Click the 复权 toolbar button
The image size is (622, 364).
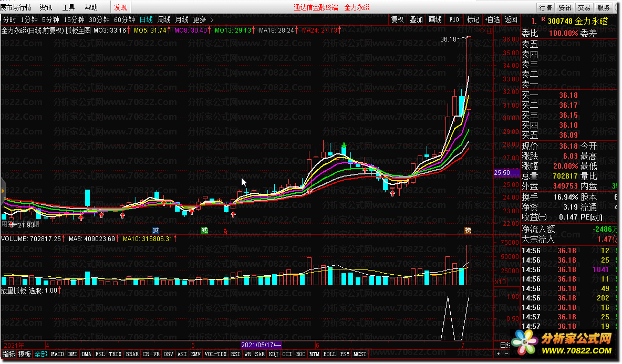(397, 19)
